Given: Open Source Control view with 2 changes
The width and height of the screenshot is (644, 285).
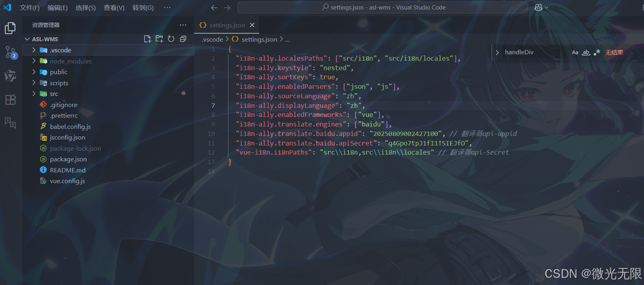Looking at the screenshot, I should point(10,52).
